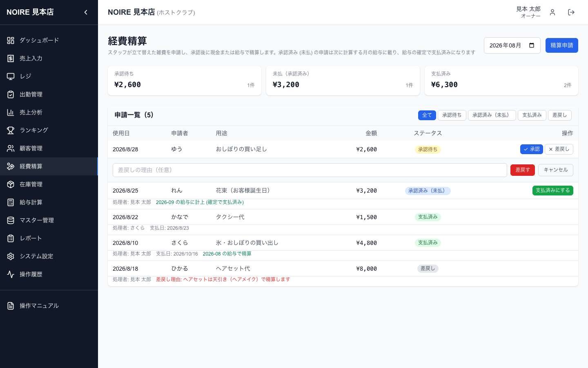Show 承認済み（未払）filter tab
Screen dimensions: 588x368
click(x=492, y=115)
